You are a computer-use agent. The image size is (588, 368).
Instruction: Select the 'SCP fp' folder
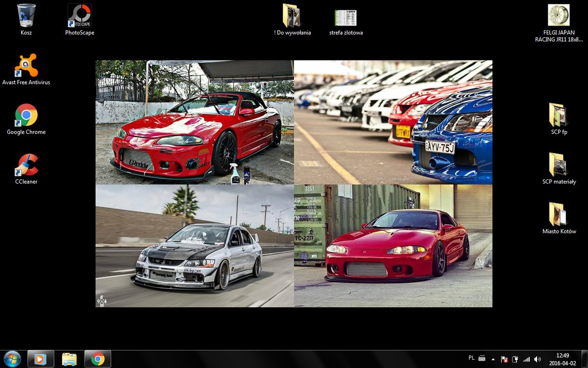[x=559, y=119]
